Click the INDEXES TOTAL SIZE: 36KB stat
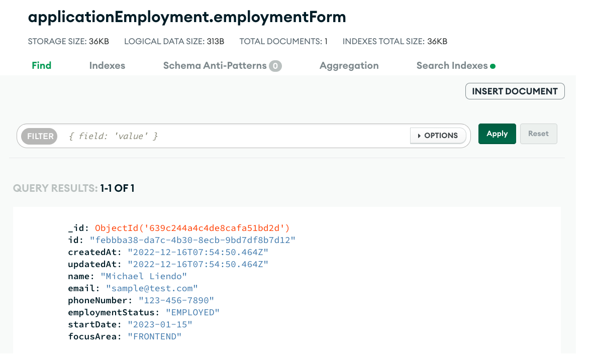The image size is (590, 364). (395, 41)
